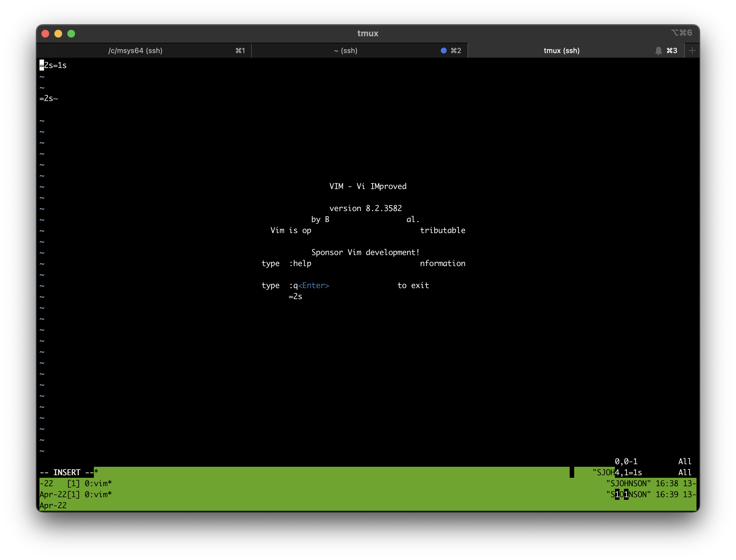The image size is (736, 560).
Task: Click the "tmux" window title
Action: tap(368, 33)
